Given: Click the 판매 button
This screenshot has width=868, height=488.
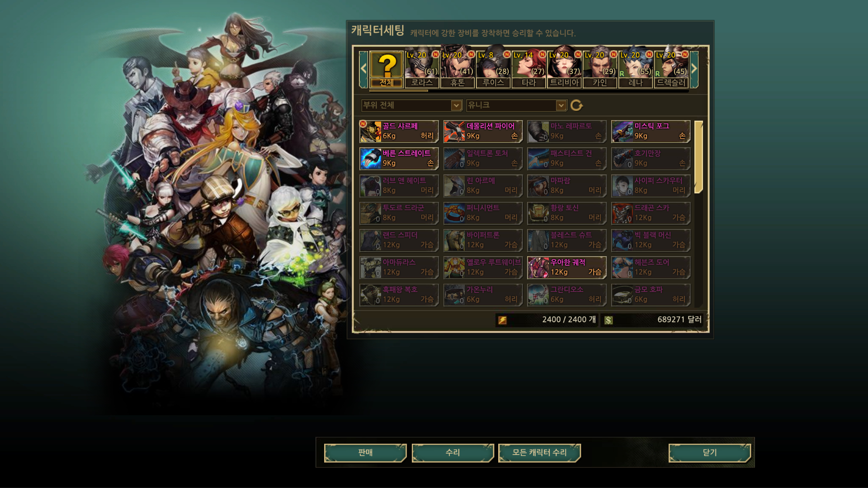Looking at the screenshot, I should [365, 453].
